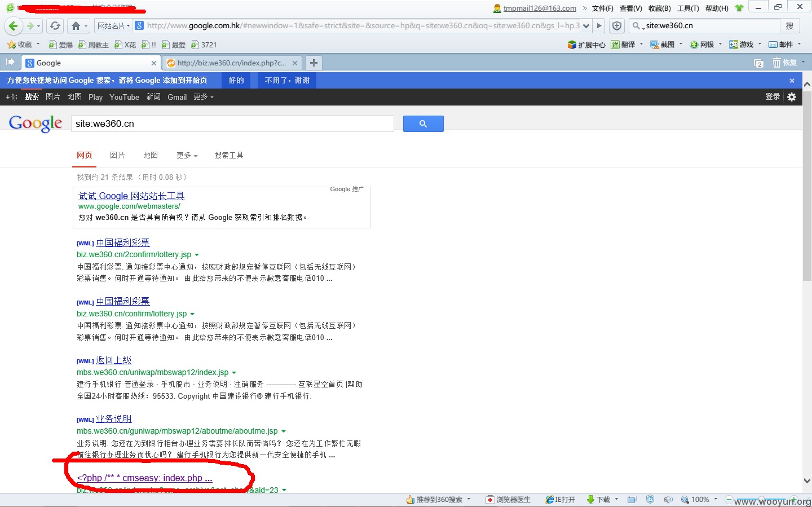The width and height of the screenshot is (812, 507).
Task: Expand the 网站名片 dropdown
Action: point(113,25)
